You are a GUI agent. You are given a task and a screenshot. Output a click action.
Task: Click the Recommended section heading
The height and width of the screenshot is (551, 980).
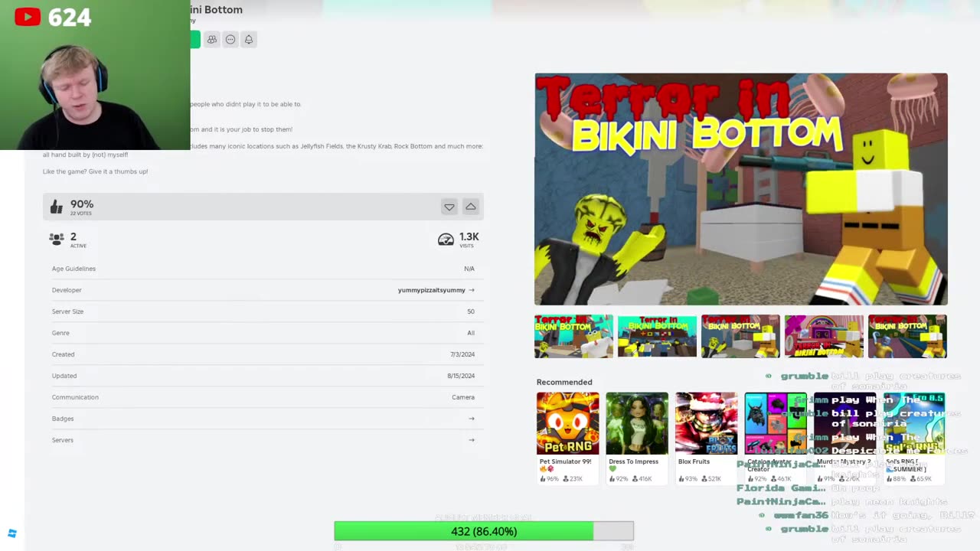click(x=564, y=382)
